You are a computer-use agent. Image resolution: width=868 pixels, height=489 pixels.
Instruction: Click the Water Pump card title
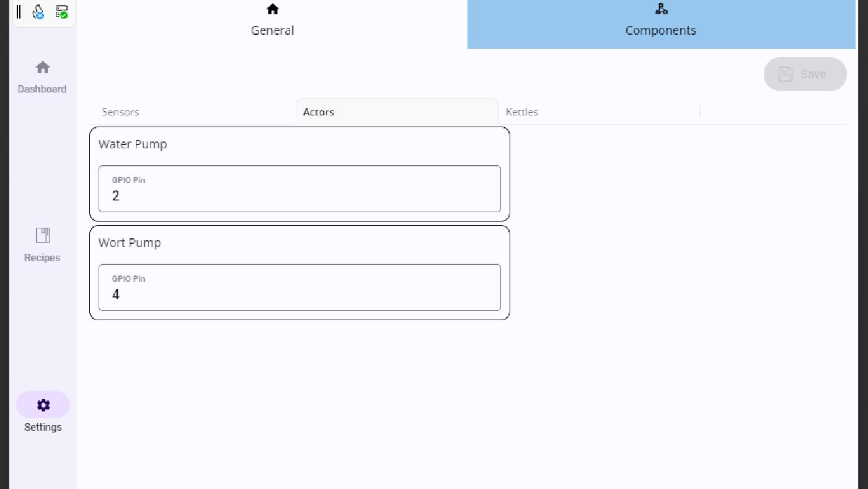pos(133,145)
